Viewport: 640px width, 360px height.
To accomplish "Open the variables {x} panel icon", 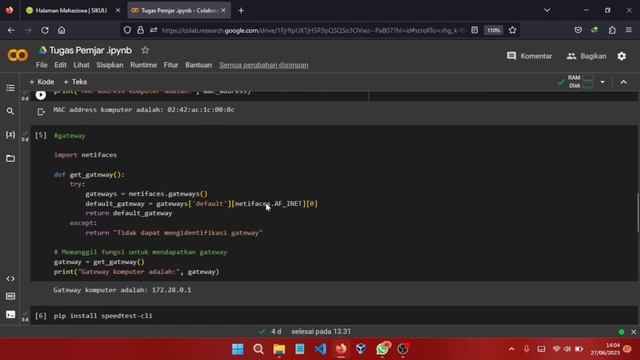I will (10, 134).
